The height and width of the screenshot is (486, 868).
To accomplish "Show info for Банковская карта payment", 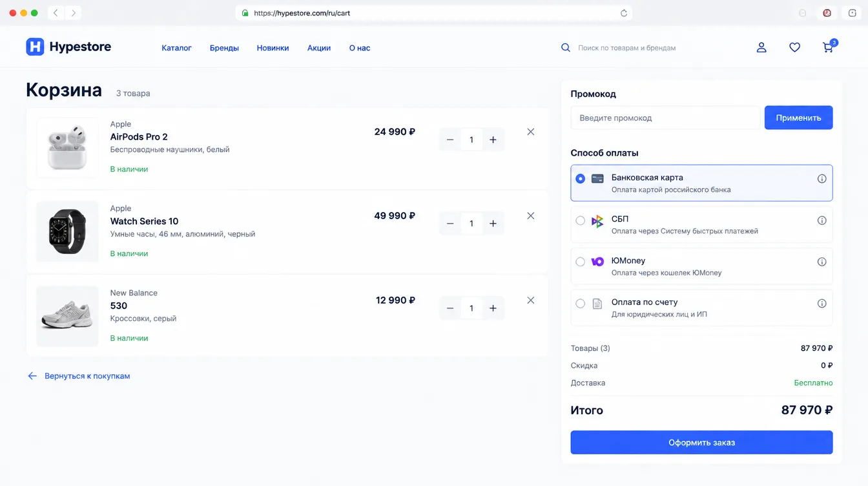I will (821, 178).
